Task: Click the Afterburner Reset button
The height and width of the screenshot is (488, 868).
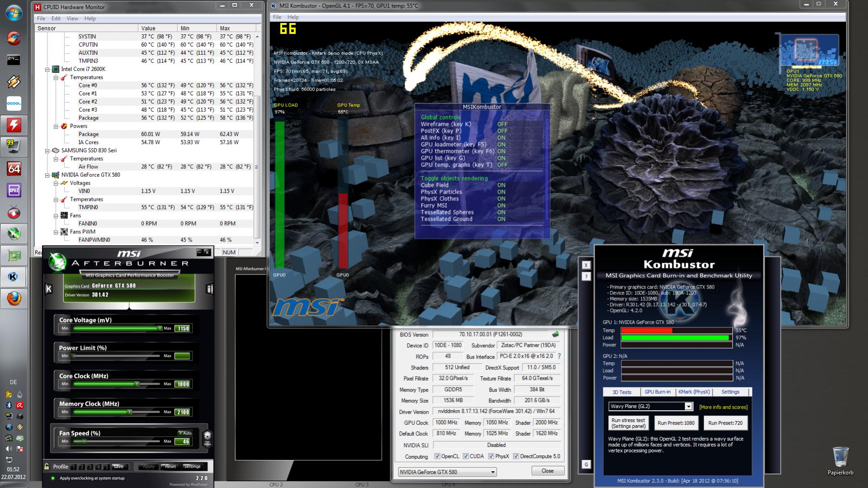Action: tap(170, 466)
